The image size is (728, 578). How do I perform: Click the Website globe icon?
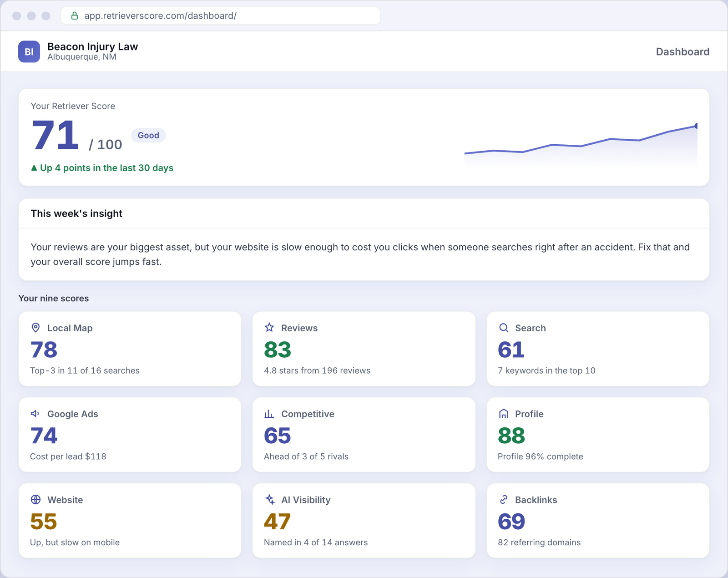tap(35, 499)
